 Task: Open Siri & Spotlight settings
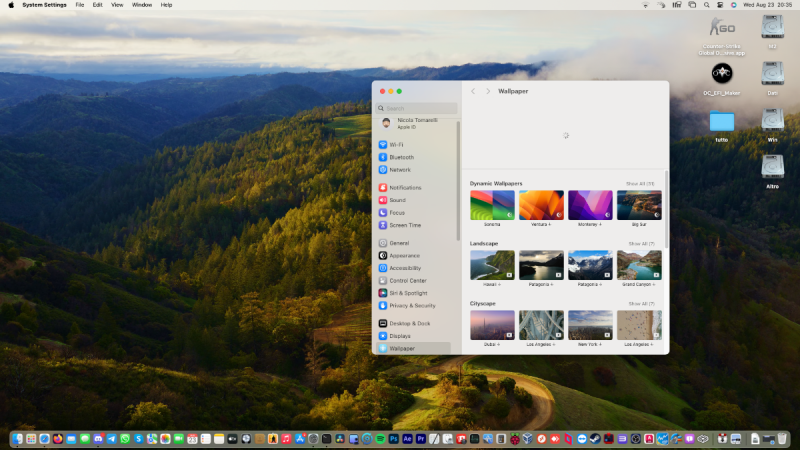pos(408,293)
